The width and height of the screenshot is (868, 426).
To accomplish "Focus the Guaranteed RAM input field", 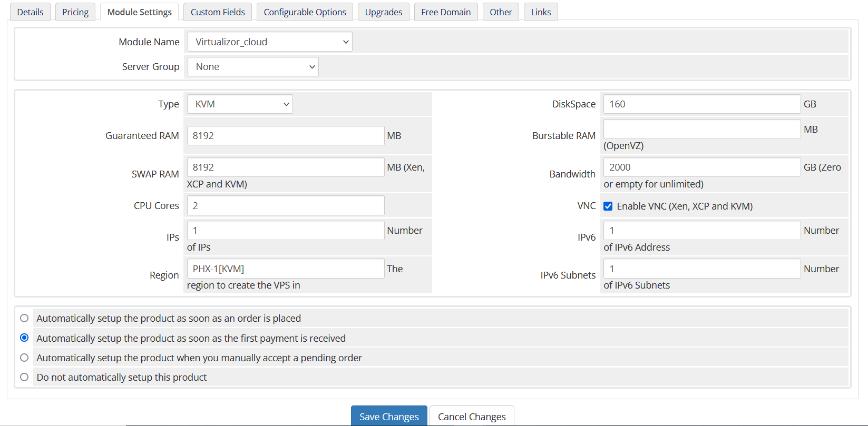I will (286, 135).
